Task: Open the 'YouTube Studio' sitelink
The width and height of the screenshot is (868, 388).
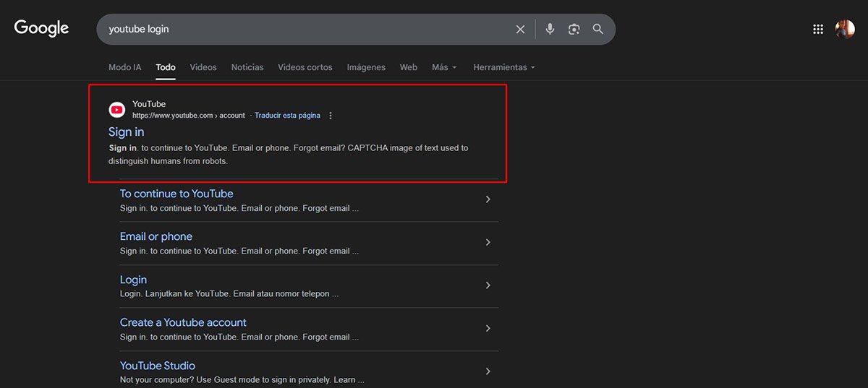Action: [x=158, y=366]
